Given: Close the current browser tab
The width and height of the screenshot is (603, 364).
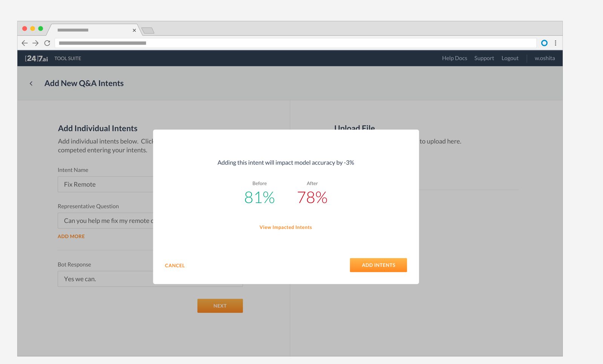Looking at the screenshot, I should click(134, 30).
